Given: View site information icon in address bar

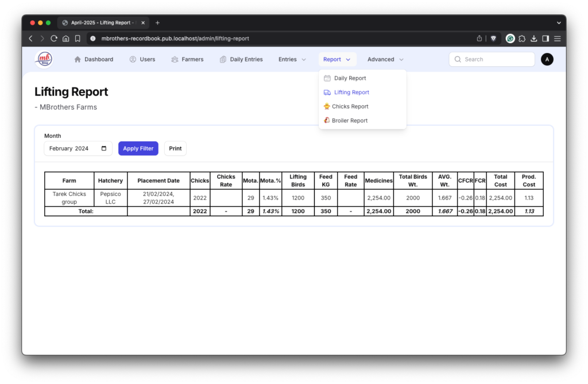Looking at the screenshot, I should tap(93, 39).
